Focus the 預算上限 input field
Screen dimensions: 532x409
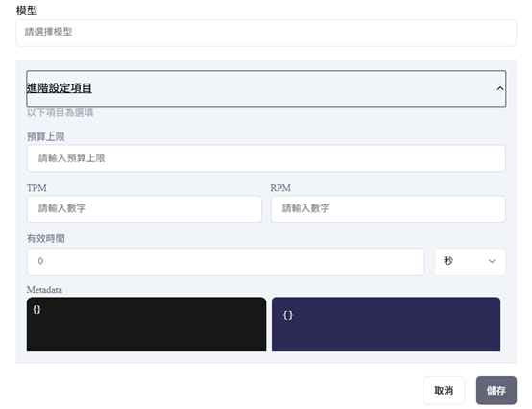(x=266, y=158)
